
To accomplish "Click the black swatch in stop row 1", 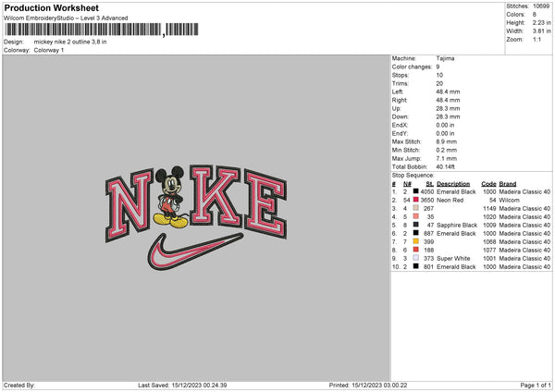I will (416, 191).
